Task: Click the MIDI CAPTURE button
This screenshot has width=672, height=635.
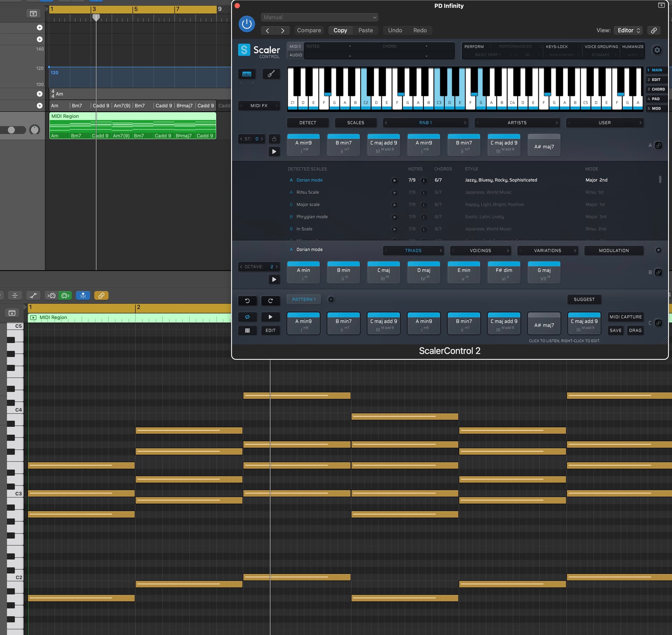Action: pos(625,317)
